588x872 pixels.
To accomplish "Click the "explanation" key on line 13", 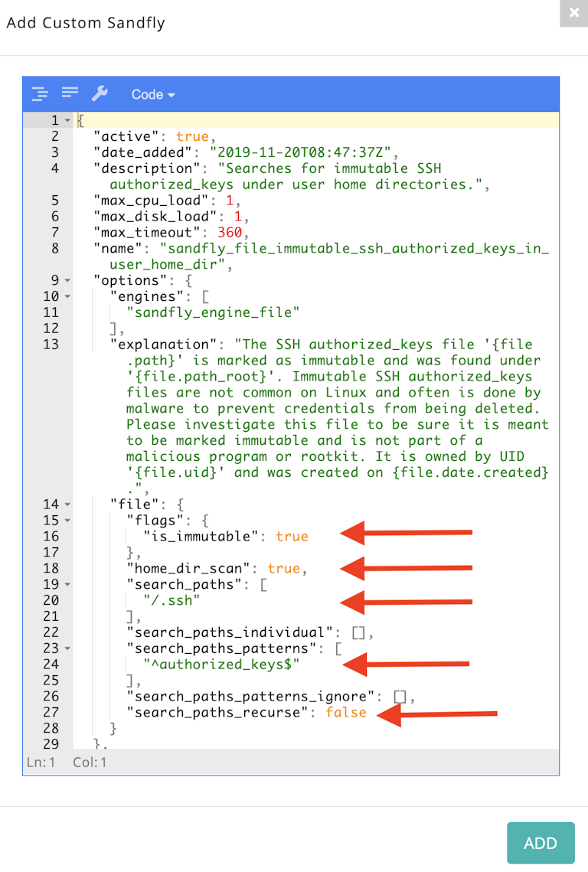I will tap(164, 345).
